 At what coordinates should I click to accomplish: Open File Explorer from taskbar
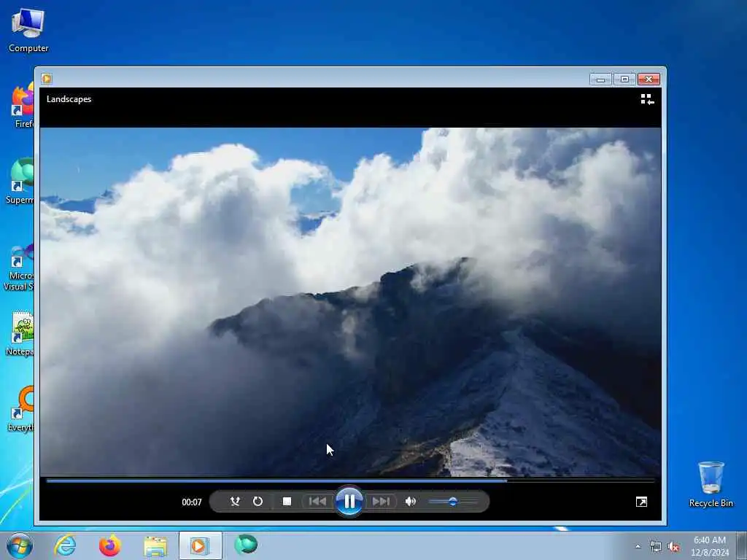tap(155, 546)
